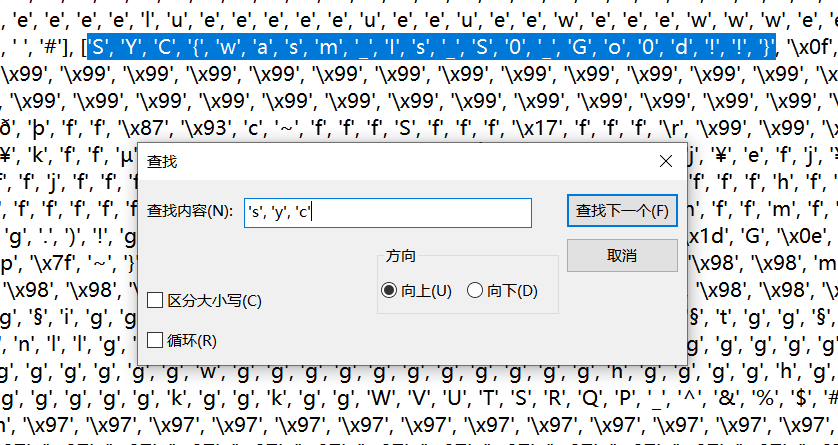Choose the 向下(D) direction option
The height and width of the screenshot is (445, 838).
click(475, 290)
